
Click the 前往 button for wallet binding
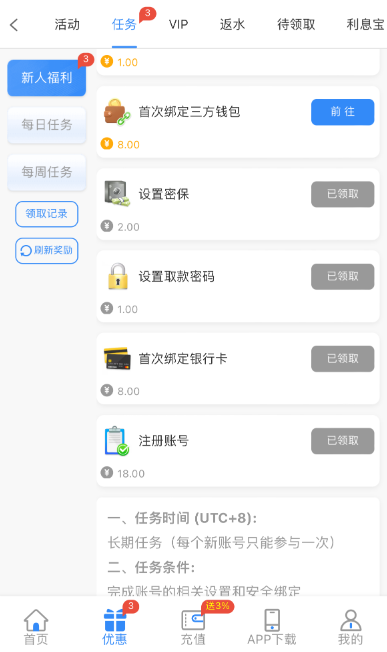point(343,112)
